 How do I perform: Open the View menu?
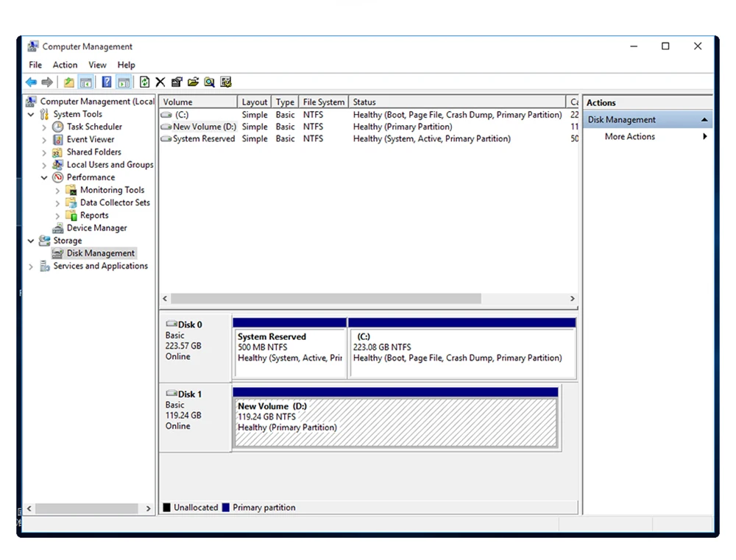coord(97,65)
